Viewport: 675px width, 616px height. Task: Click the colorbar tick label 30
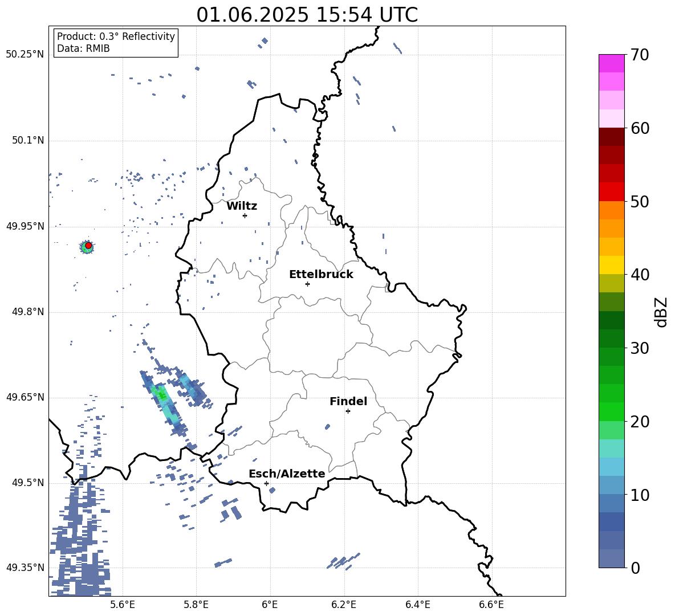(x=640, y=348)
